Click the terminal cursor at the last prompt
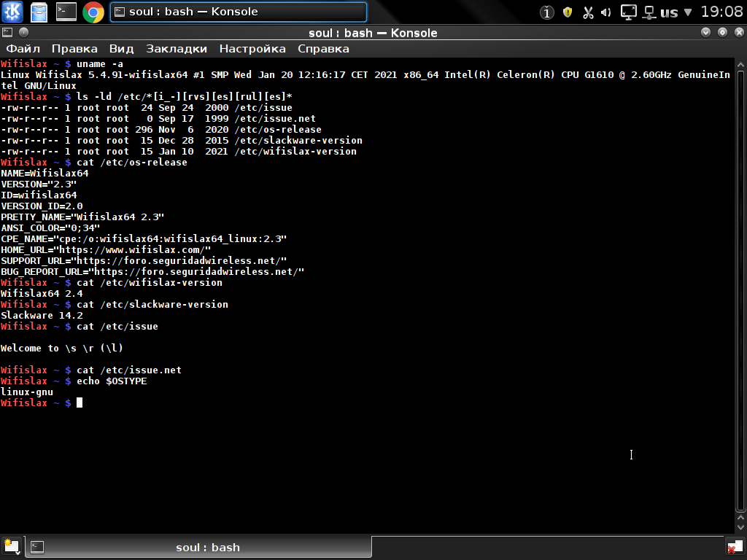Image resolution: width=747 pixels, height=560 pixels. click(80, 403)
